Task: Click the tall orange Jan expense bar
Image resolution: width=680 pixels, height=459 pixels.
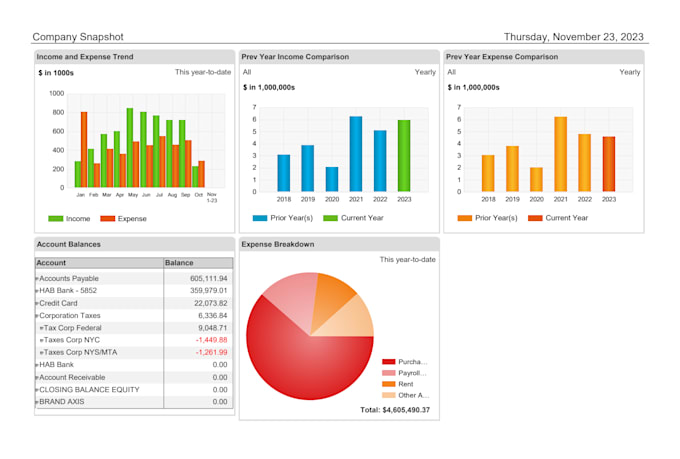Action: pos(84,150)
